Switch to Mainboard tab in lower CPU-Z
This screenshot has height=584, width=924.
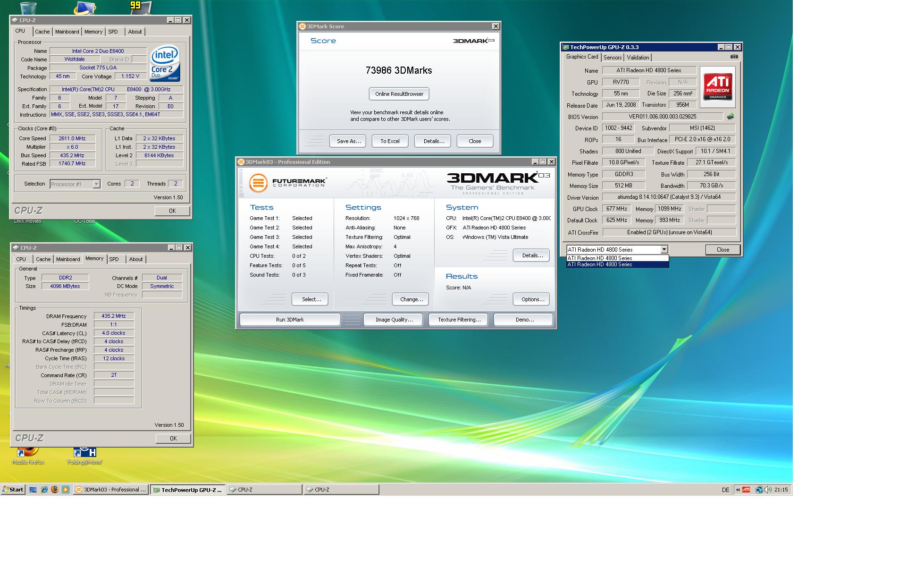[68, 259]
